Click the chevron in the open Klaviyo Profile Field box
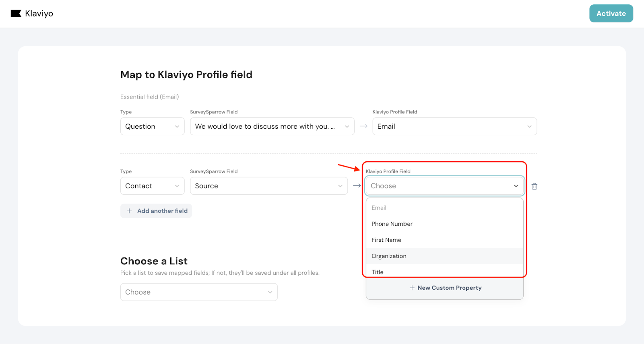This screenshot has height=344, width=644. pyautogui.click(x=516, y=186)
